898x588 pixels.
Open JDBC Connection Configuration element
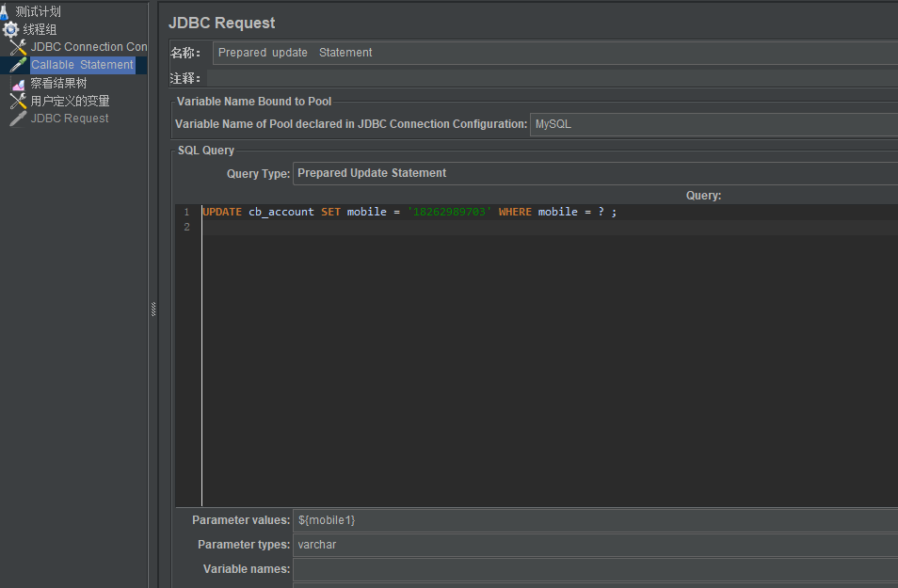[88, 47]
